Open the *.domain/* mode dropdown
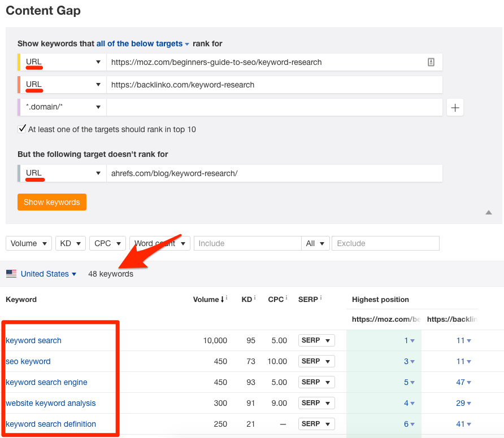This screenshot has width=504, height=438. 63,107
